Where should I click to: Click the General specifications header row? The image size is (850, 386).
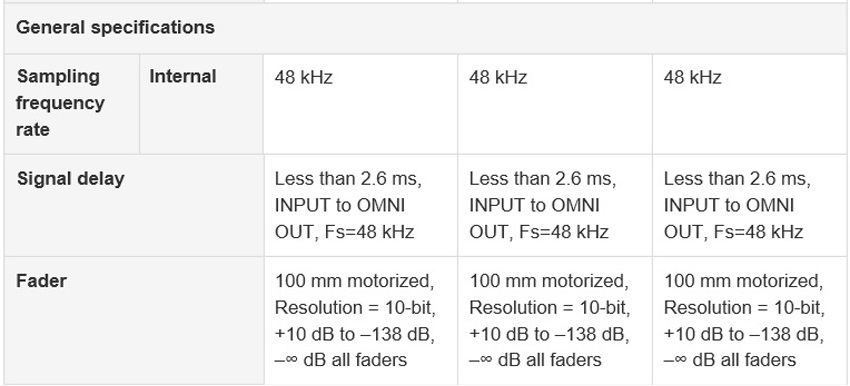[425, 28]
